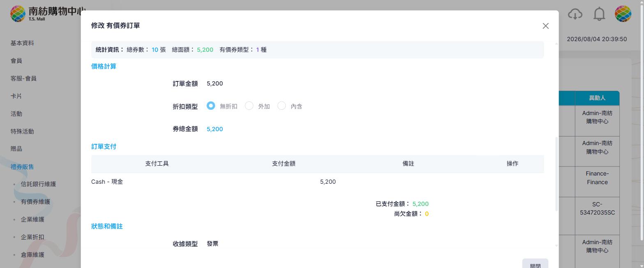644x268 pixels.
Task: Open 卡片 in the sidebar
Action: pyautogui.click(x=16, y=96)
